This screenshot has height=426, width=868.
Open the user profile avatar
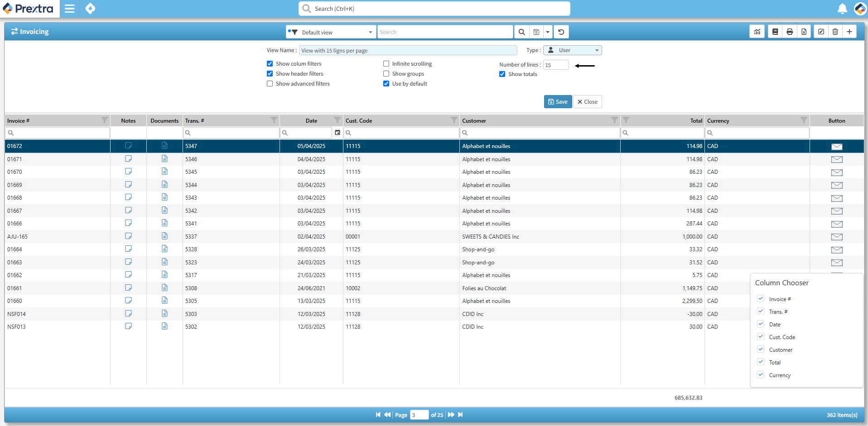pos(860,9)
